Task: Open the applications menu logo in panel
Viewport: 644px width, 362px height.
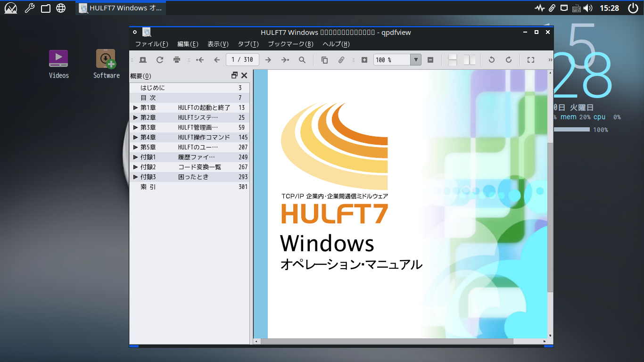Action: pyautogui.click(x=10, y=8)
